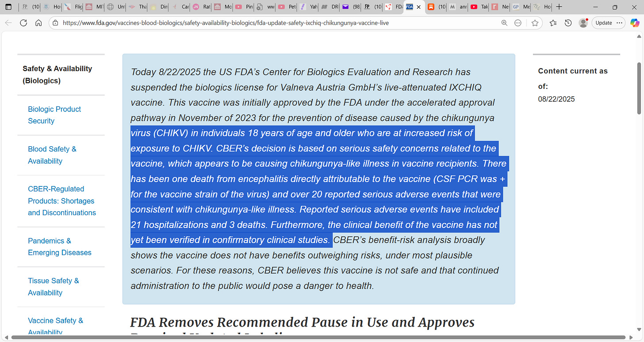Switch to the 'MIT' tab
This screenshot has width=644, height=342.
point(95,7)
